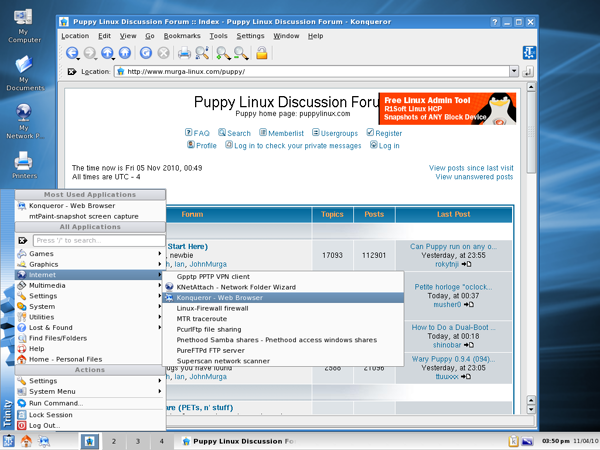
Task: Click the Puppy Linux Discussion taskbar entry
Action: pos(239,441)
